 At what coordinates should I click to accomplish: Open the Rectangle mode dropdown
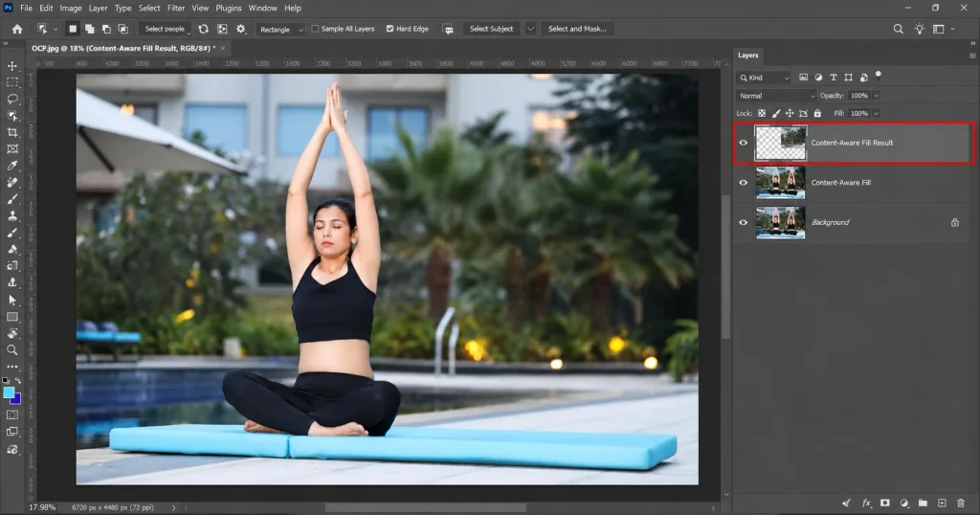coord(280,30)
